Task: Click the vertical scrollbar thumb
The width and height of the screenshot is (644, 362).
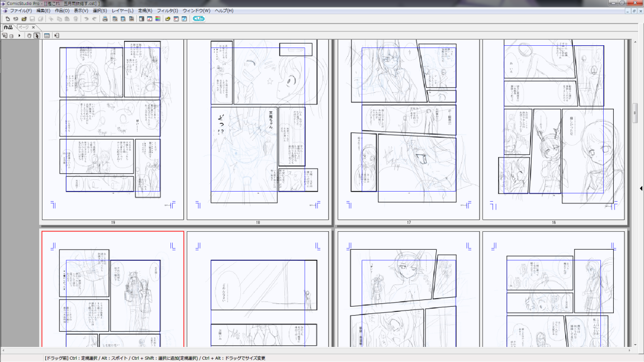Action: tap(635, 113)
